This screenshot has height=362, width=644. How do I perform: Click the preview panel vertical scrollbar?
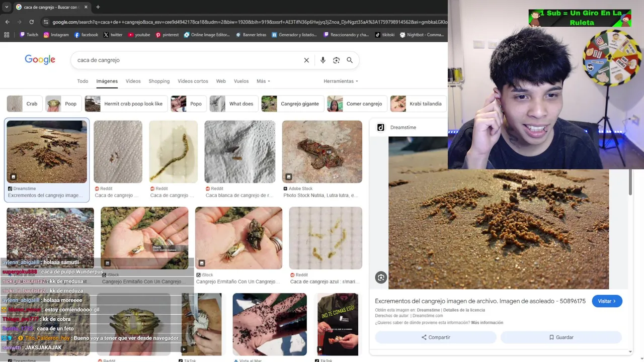point(630,182)
